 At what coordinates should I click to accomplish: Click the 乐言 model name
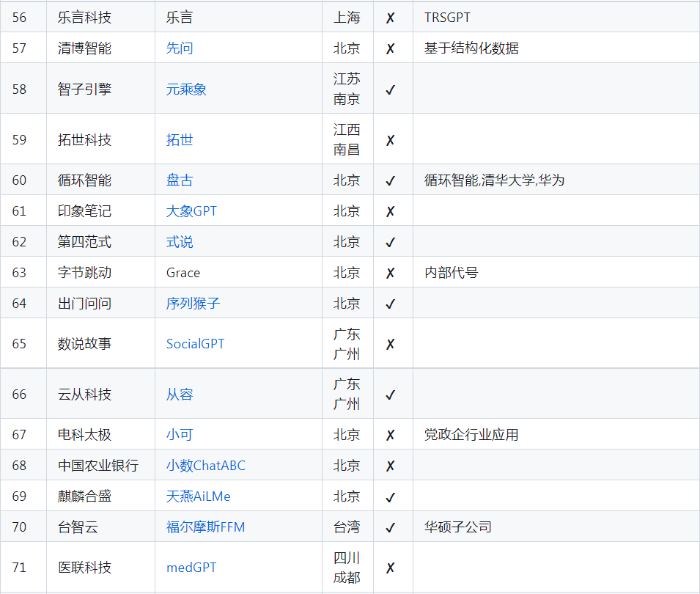pyautogui.click(x=180, y=17)
